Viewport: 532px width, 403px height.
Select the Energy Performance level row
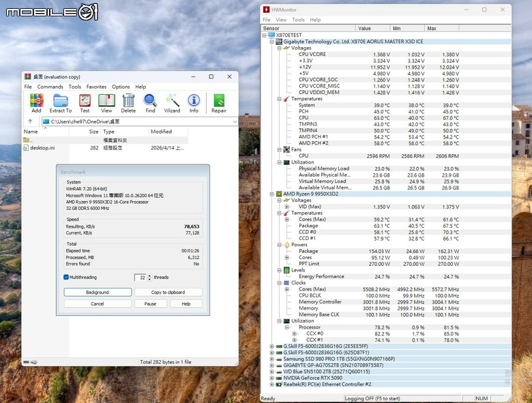pos(379,276)
